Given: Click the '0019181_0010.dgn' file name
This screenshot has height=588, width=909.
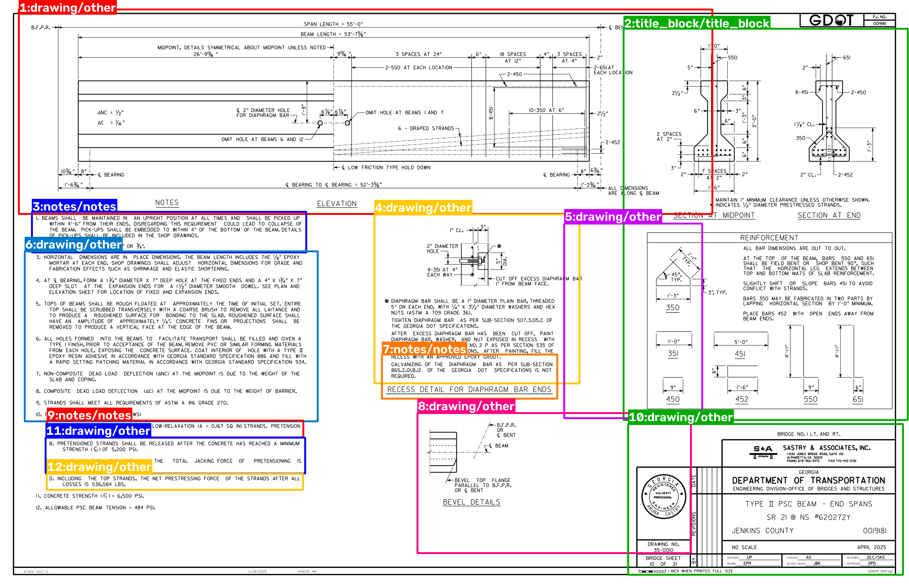Looking at the screenshot, I should (x=881, y=572).
